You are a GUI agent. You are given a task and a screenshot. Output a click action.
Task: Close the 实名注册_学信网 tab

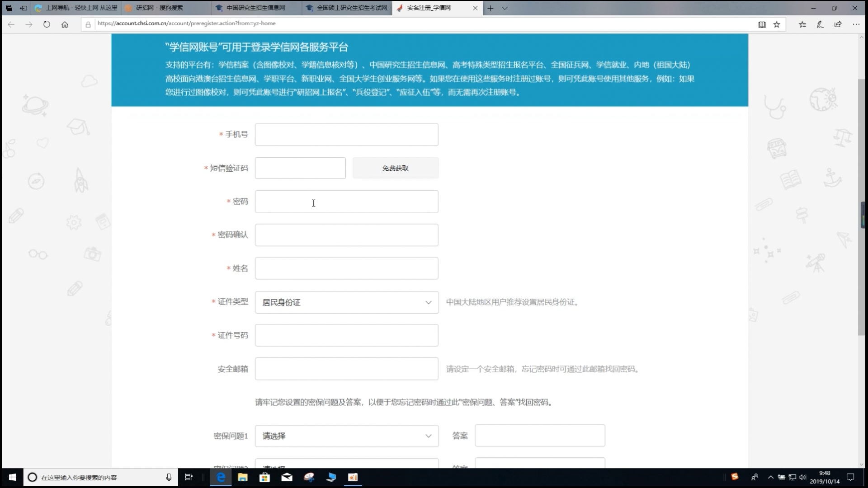pyautogui.click(x=475, y=8)
